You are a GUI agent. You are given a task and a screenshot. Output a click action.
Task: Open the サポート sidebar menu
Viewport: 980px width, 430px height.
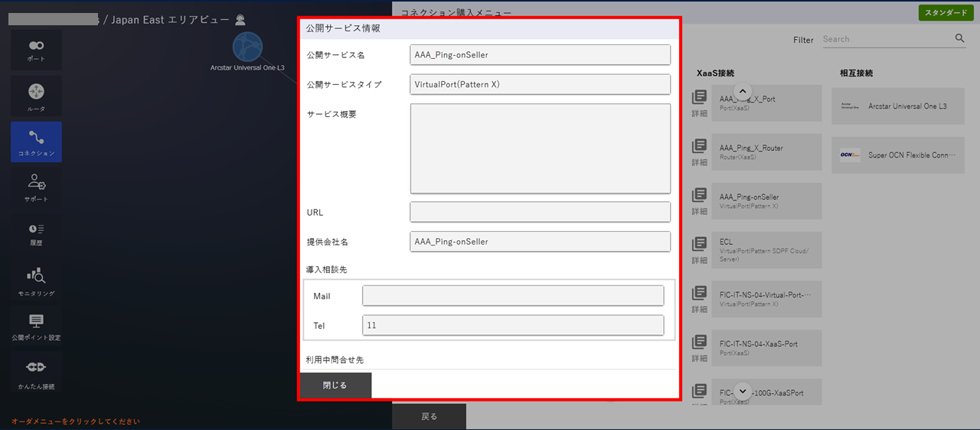tap(36, 187)
